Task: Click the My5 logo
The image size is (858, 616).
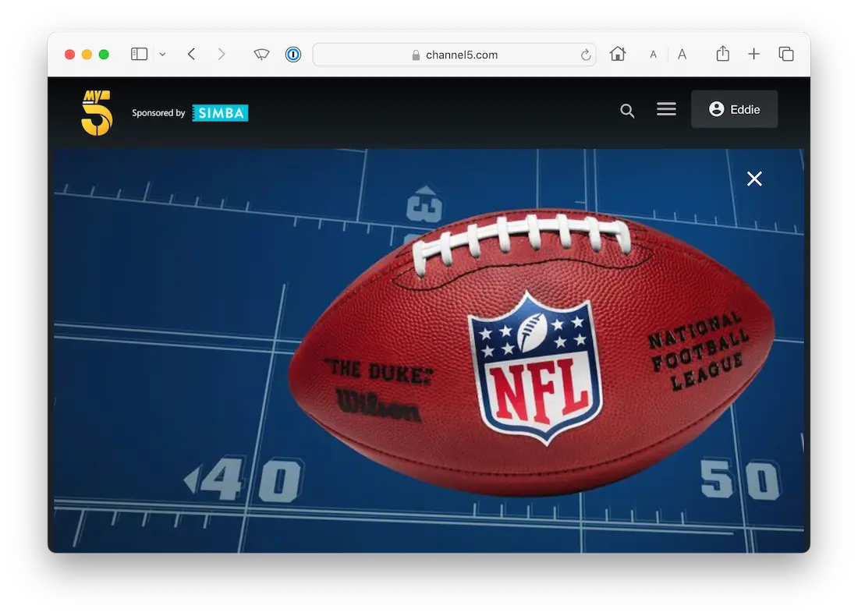Action: (x=97, y=113)
